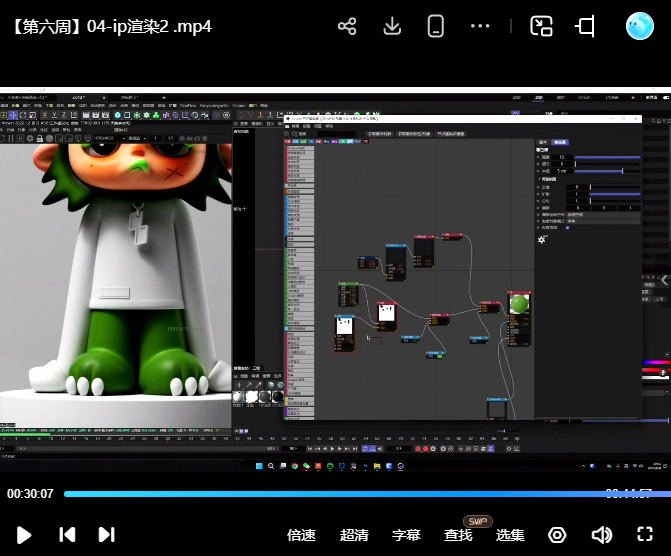
Task: Share the video using the share icon
Action: coord(347,27)
